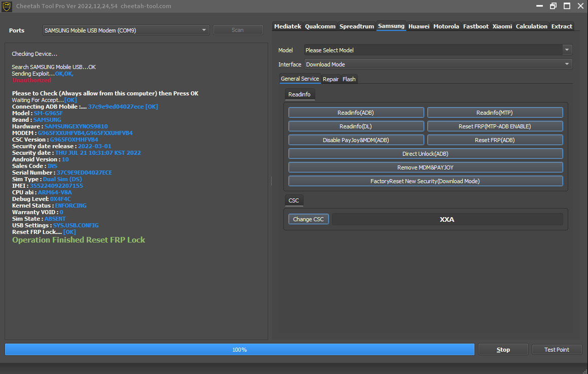This screenshot has width=588, height=374.
Task: Click the USB Settings SYS.USB.CONFIG value
Action: point(76,226)
